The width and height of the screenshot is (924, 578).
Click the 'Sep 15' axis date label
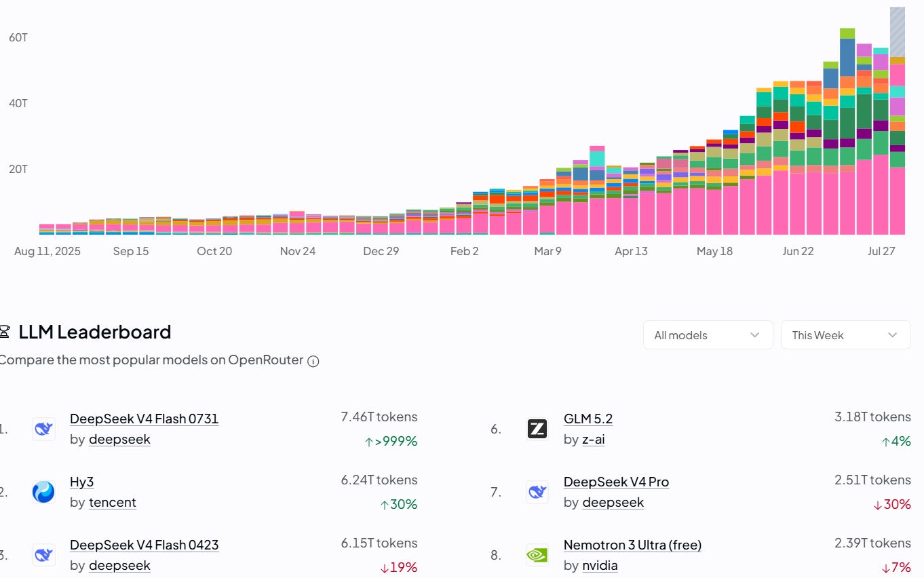click(x=131, y=251)
